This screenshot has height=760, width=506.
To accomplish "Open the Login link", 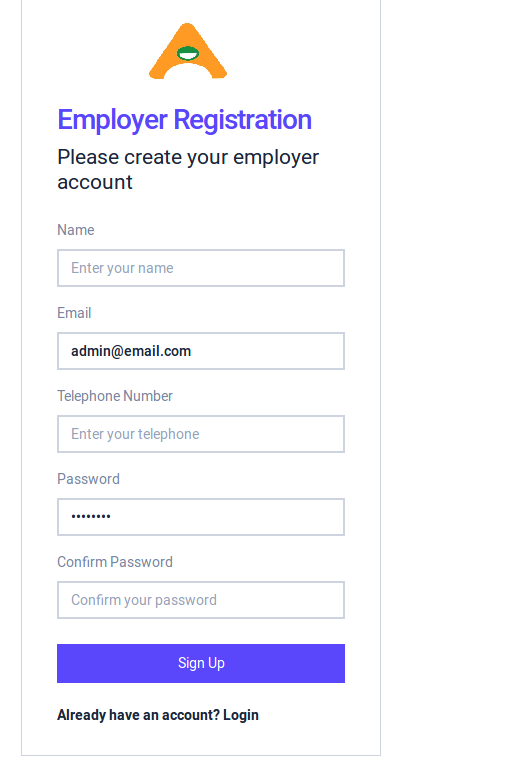I will click(241, 715).
